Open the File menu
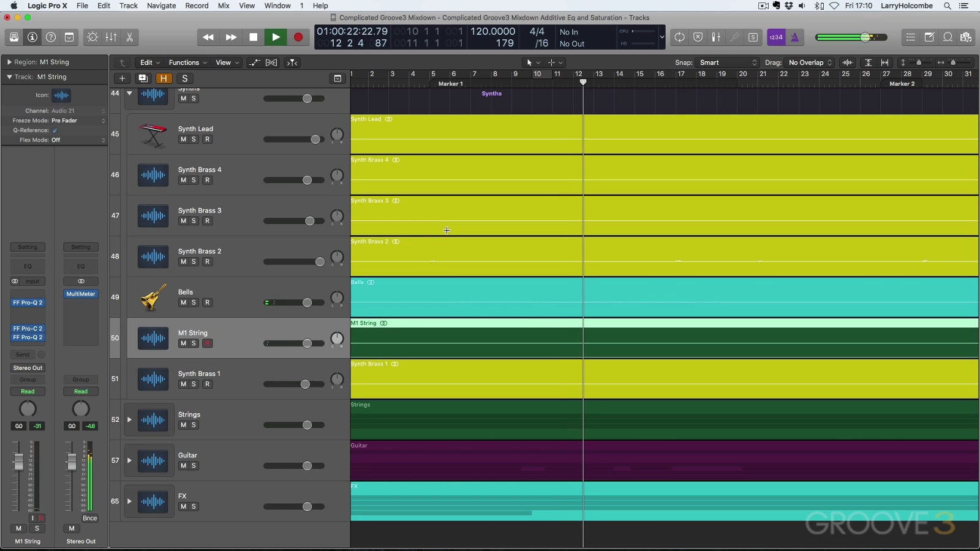Screen dimensions: 980x551 click(x=82, y=6)
